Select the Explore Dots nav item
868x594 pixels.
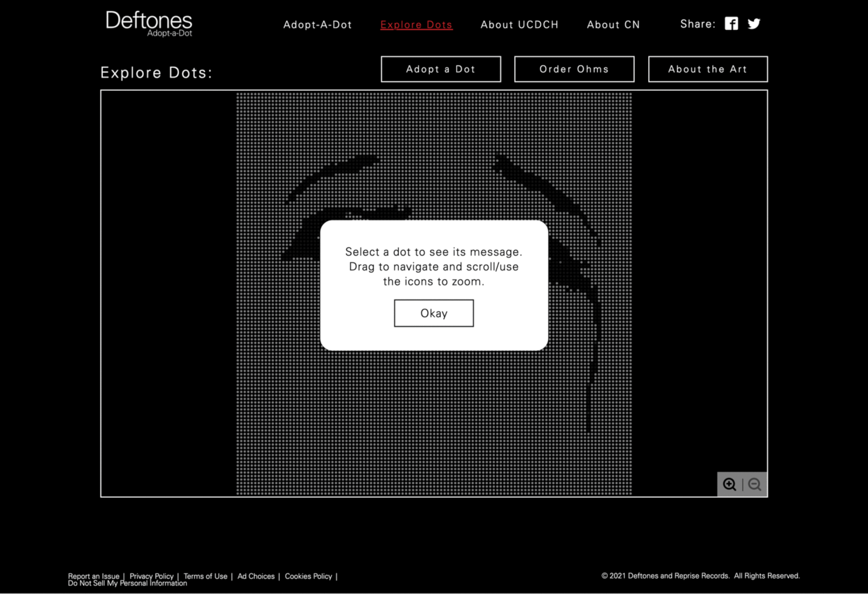click(x=416, y=25)
